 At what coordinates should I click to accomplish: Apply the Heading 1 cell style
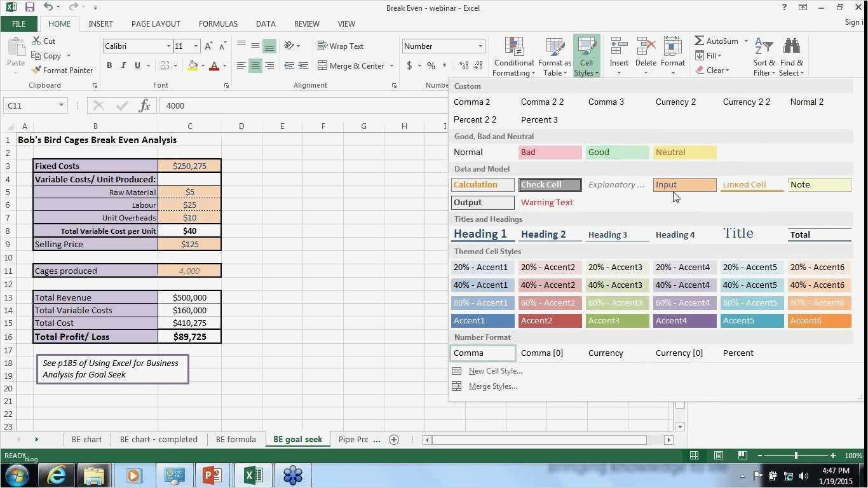click(483, 234)
